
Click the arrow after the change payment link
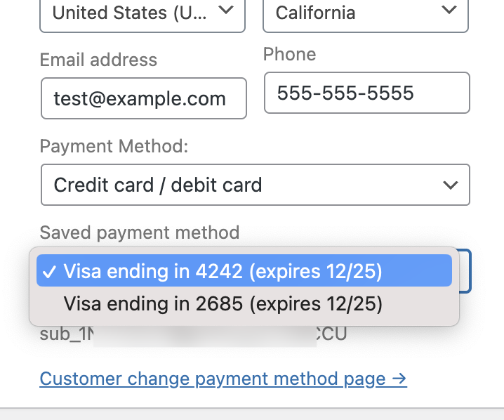[x=399, y=379]
